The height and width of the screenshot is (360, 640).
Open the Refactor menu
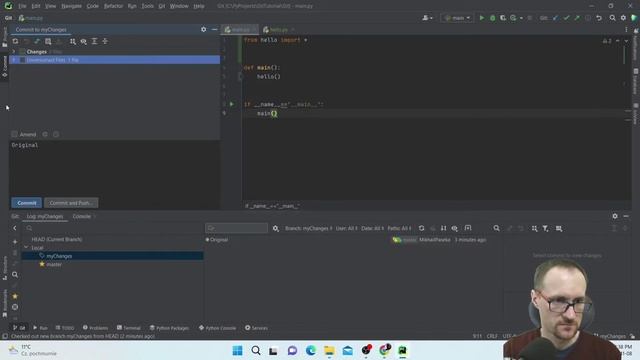(x=113, y=6)
